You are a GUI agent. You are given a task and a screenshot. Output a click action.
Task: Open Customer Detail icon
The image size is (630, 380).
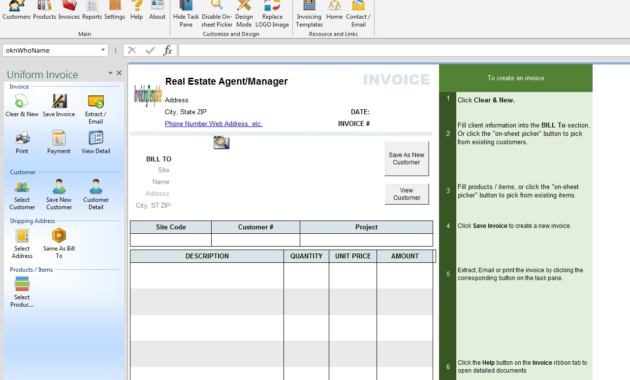tap(96, 195)
